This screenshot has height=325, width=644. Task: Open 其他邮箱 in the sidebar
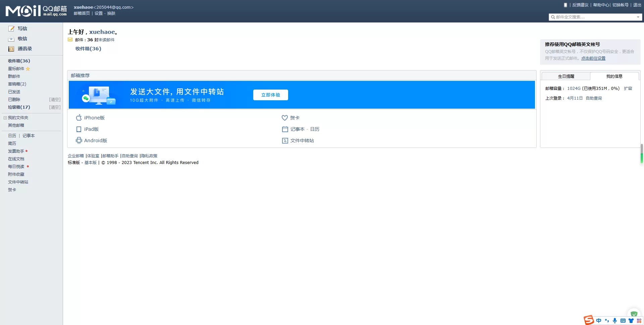16,125
